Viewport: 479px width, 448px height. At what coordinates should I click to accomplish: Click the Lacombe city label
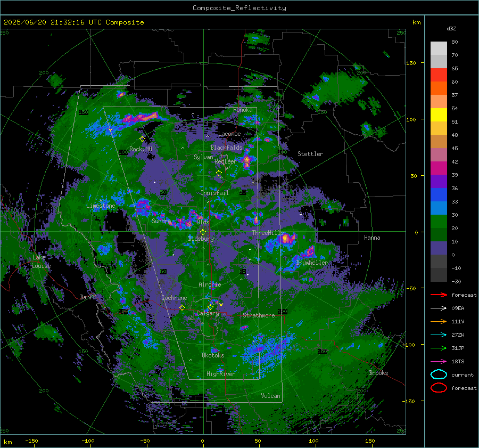click(x=229, y=134)
